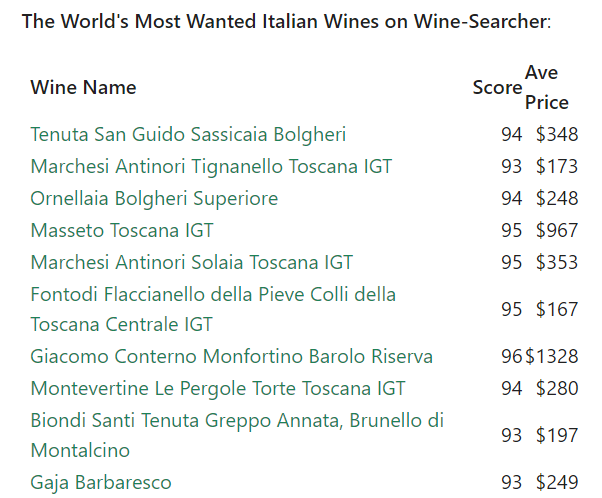Open Fontodi Flaccianello della Pieve link
Viewport: 602px width, 498px height.
pyautogui.click(x=213, y=309)
